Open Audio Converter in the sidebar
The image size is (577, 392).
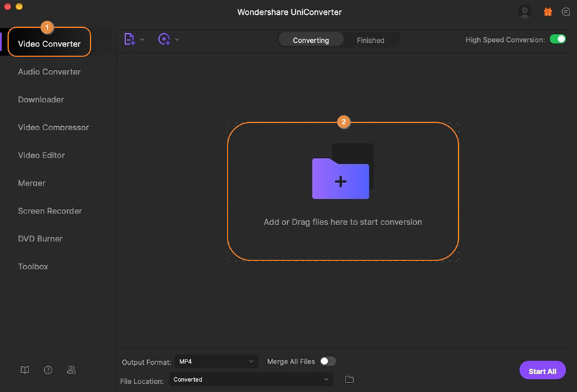click(50, 72)
